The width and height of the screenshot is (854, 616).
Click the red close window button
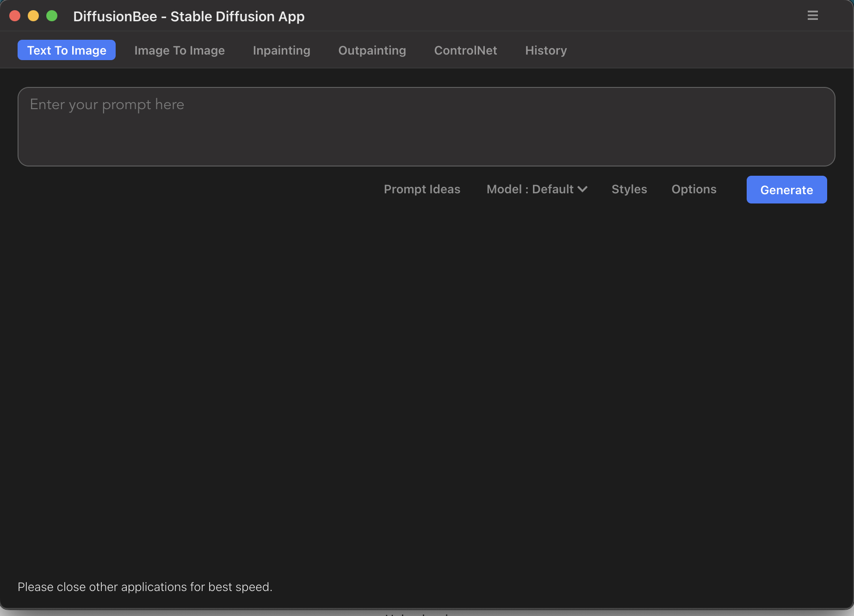(15, 16)
